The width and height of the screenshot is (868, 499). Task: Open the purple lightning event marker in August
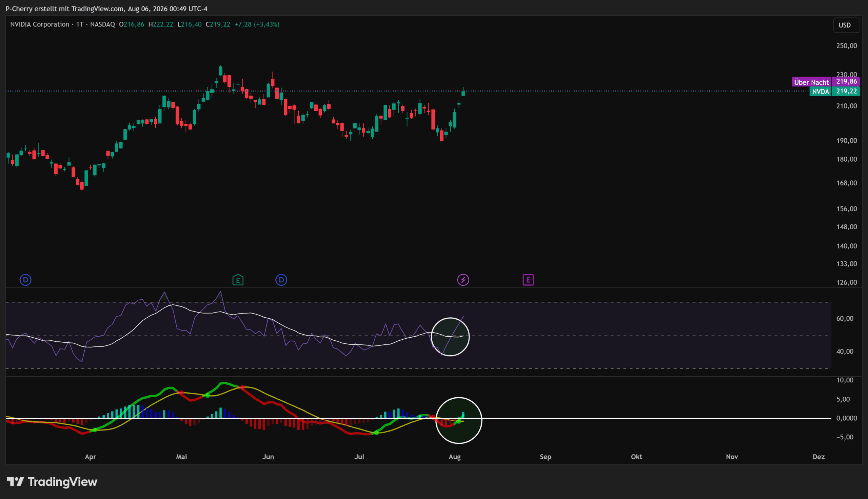coord(463,280)
